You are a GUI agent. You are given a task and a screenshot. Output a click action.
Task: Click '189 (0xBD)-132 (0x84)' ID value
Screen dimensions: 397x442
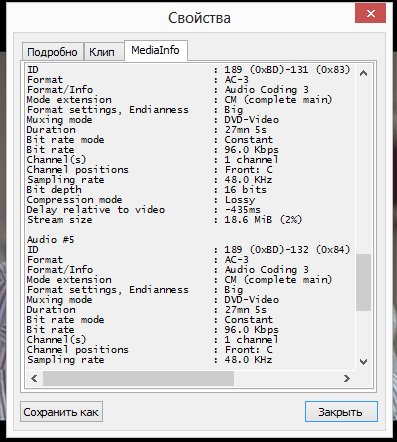287,250
